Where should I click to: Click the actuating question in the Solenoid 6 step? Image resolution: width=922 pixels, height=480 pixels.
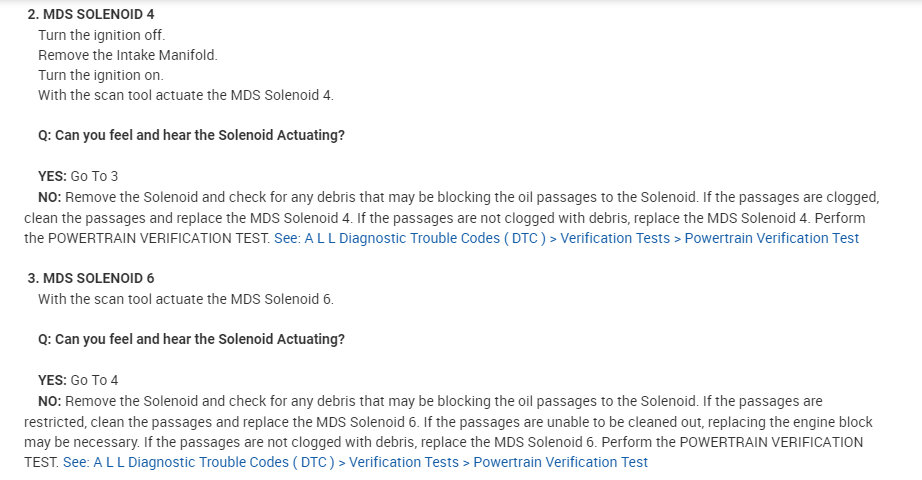click(x=191, y=339)
